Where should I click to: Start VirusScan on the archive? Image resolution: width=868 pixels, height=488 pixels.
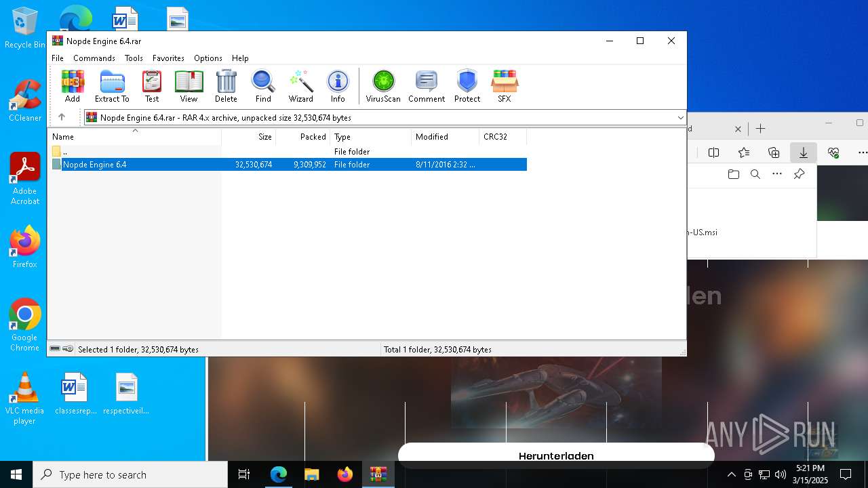(x=383, y=86)
